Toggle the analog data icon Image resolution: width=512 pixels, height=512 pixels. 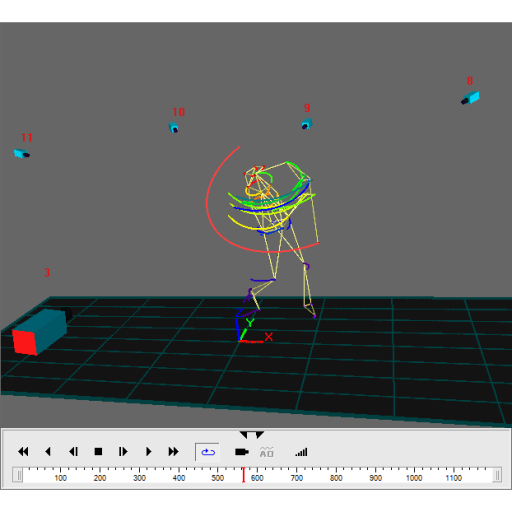tap(266, 452)
